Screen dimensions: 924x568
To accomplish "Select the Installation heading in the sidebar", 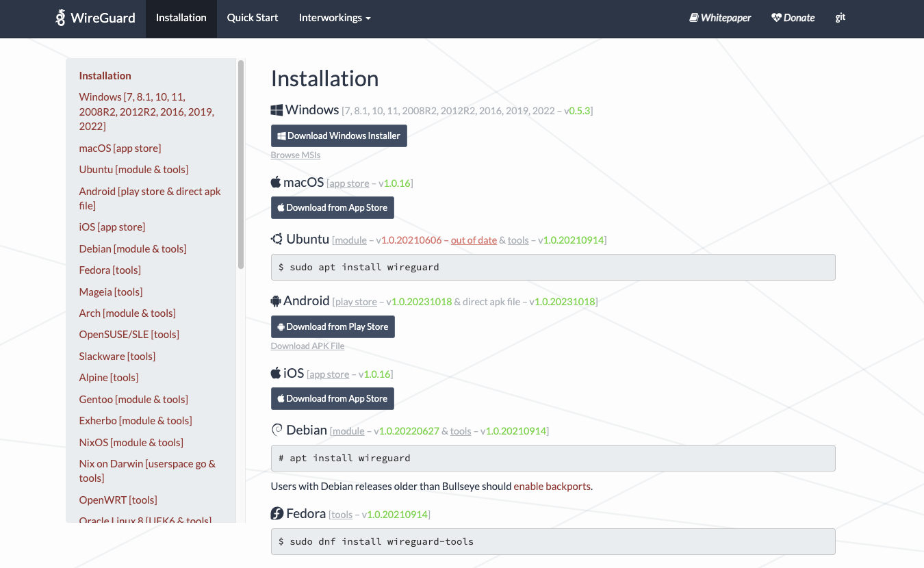I will point(105,76).
